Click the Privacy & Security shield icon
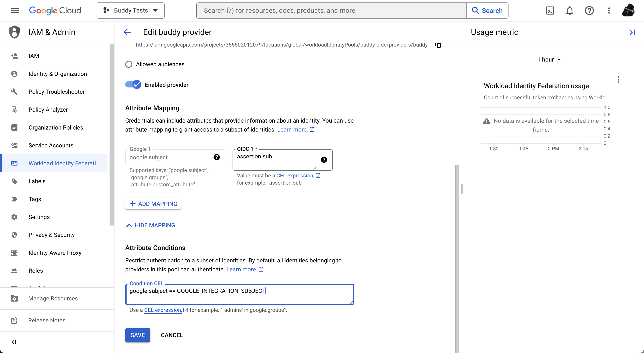 pos(14,235)
